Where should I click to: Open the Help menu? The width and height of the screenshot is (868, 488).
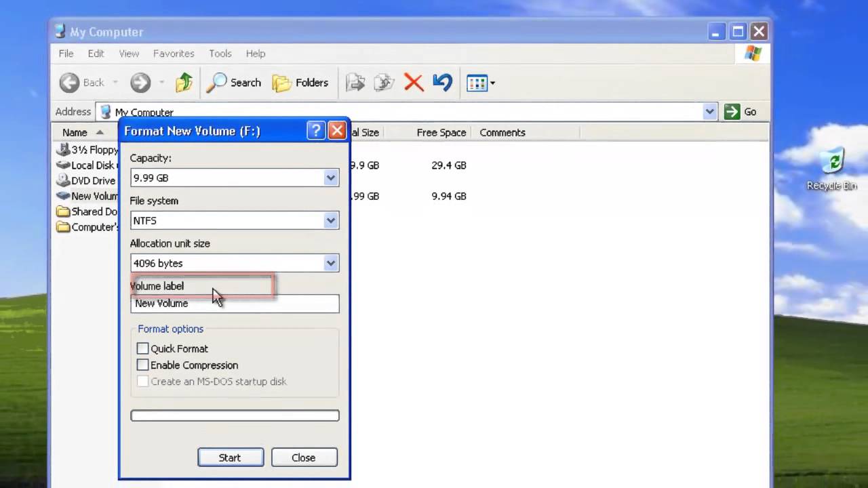pos(256,54)
